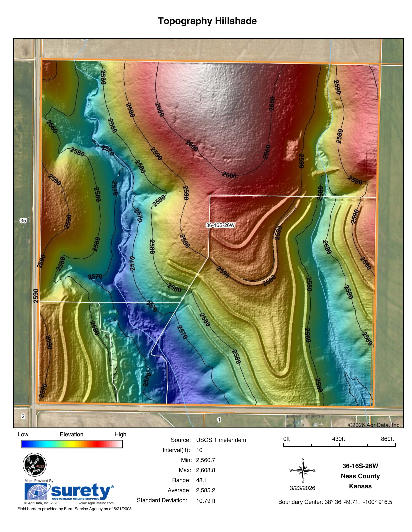This screenshot has height=532, width=412.
Task: Click the Surety wordmark text
Action: pyautogui.click(x=82, y=491)
